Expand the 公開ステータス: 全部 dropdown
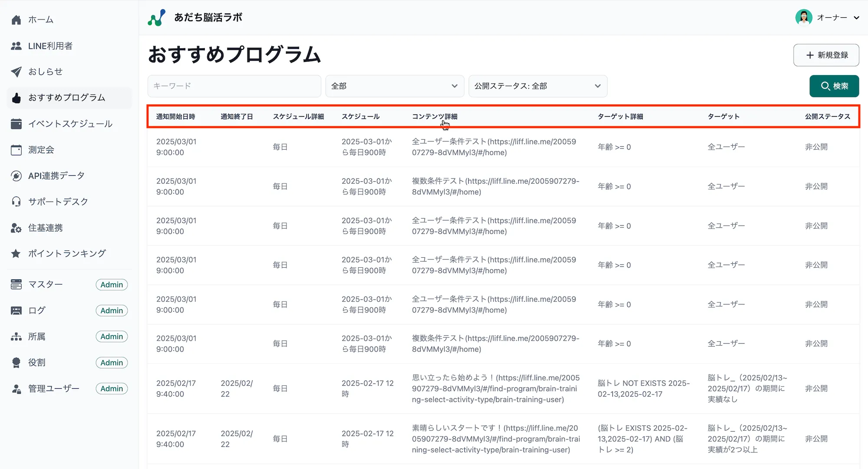This screenshot has width=868, height=469. (537, 86)
